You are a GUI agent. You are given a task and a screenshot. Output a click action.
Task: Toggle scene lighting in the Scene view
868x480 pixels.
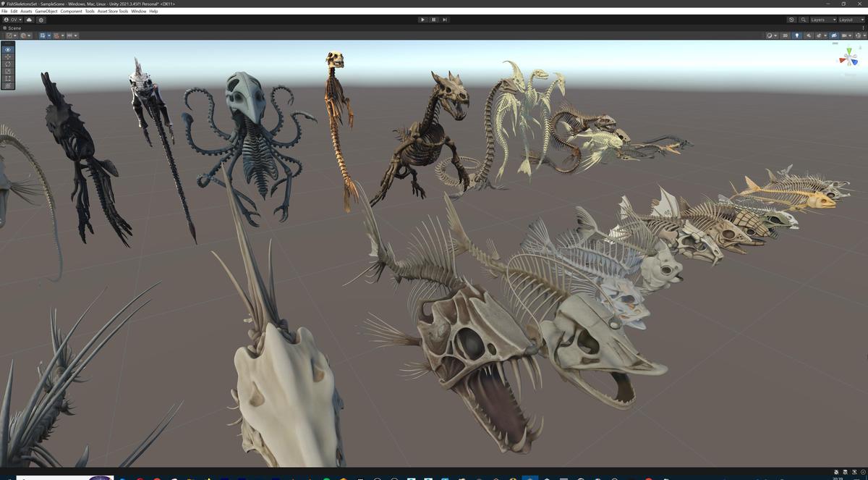[x=797, y=35]
